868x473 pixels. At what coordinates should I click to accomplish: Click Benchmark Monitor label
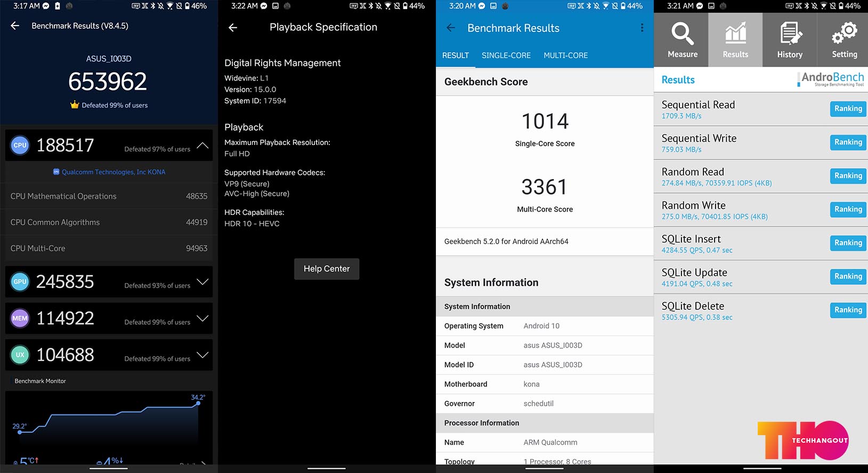click(40, 381)
